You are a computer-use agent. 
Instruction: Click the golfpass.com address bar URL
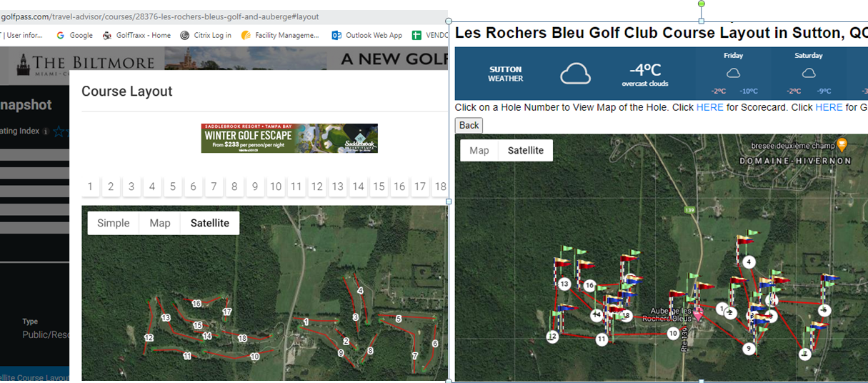click(160, 16)
